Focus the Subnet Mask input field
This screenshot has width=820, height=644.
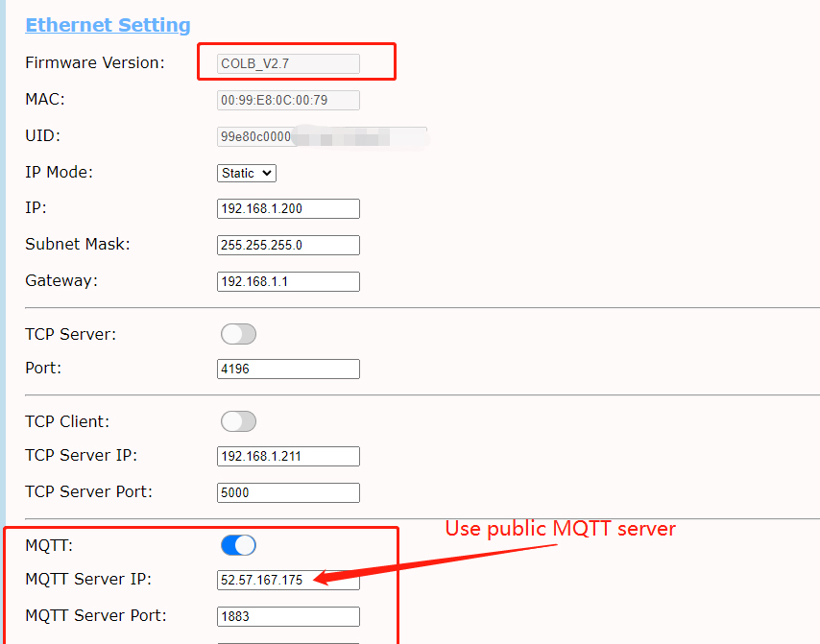point(288,245)
